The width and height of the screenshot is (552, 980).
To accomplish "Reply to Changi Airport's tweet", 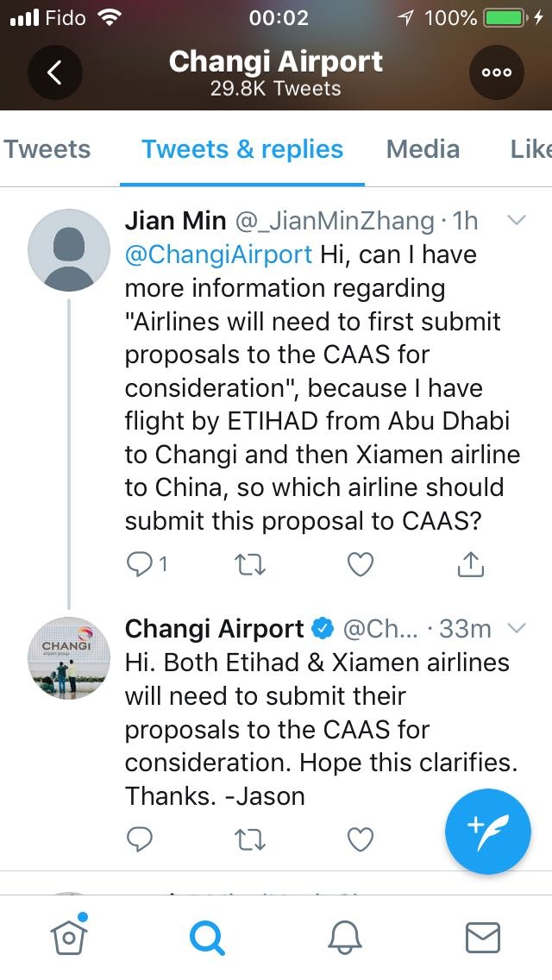I will tap(139, 839).
